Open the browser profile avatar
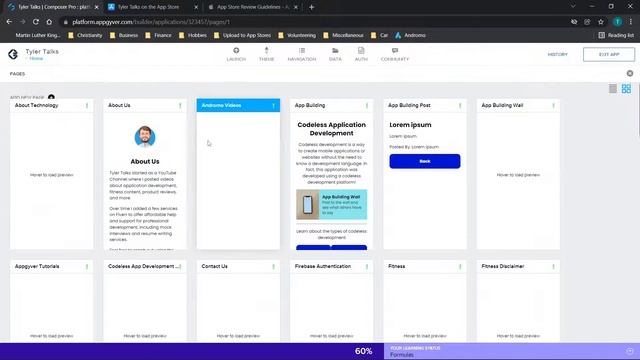Viewport: 640px width, 360px height. pos(618,22)
